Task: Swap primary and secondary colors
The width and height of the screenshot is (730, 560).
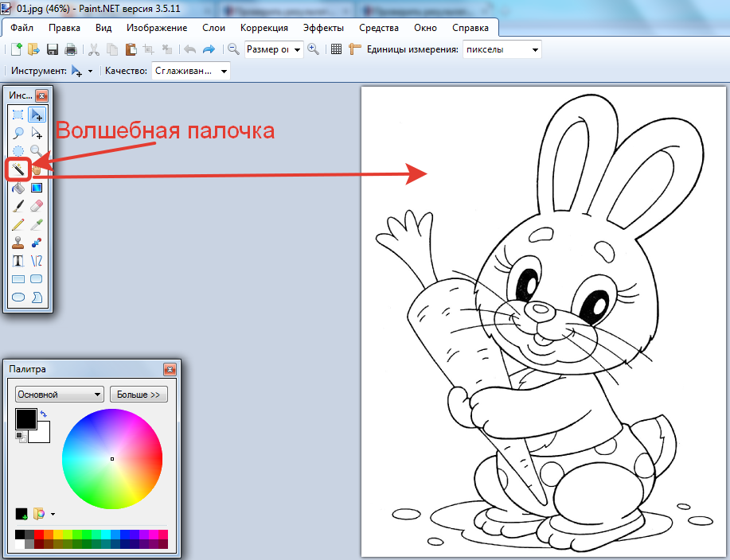Action: pos(44,414)
